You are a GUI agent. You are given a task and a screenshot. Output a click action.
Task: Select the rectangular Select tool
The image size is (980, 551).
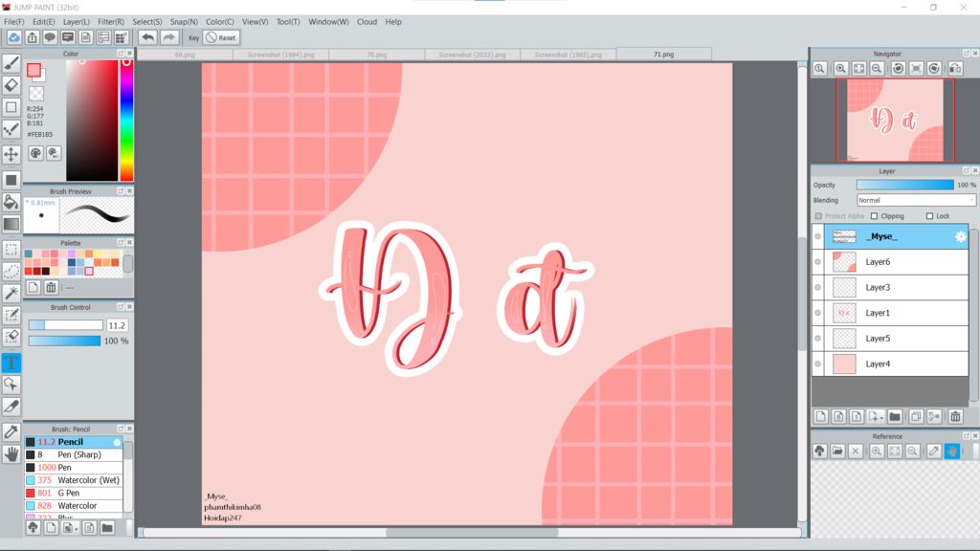(11, 250)
